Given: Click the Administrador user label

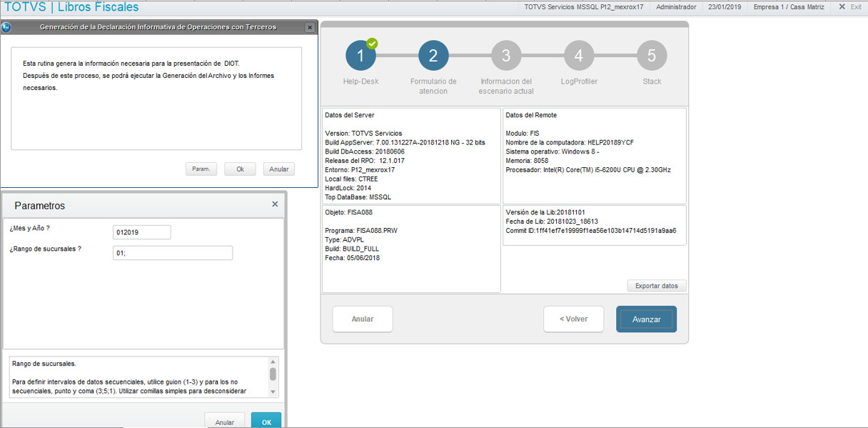Looking at the screenshot, I should point(676,6).
